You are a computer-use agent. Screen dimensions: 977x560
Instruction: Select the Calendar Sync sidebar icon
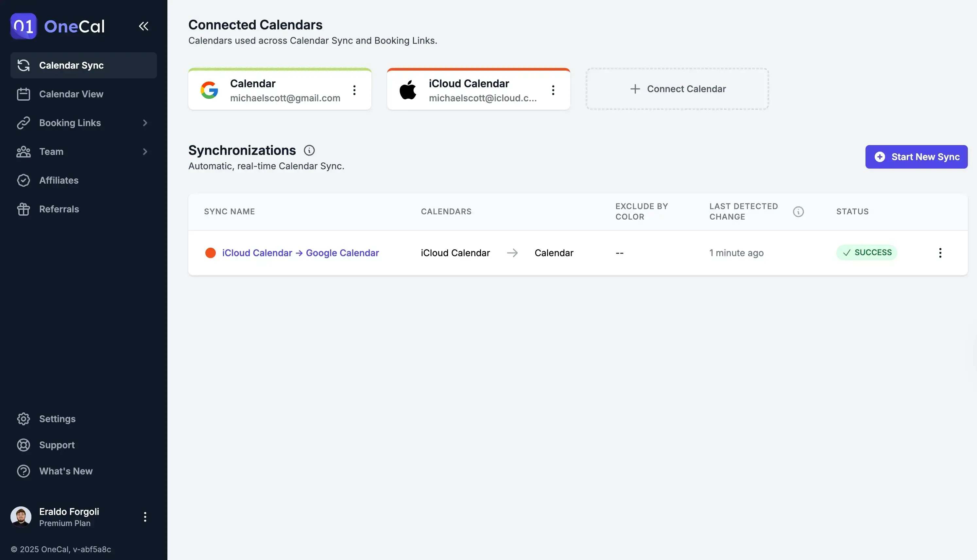[24, 65]
